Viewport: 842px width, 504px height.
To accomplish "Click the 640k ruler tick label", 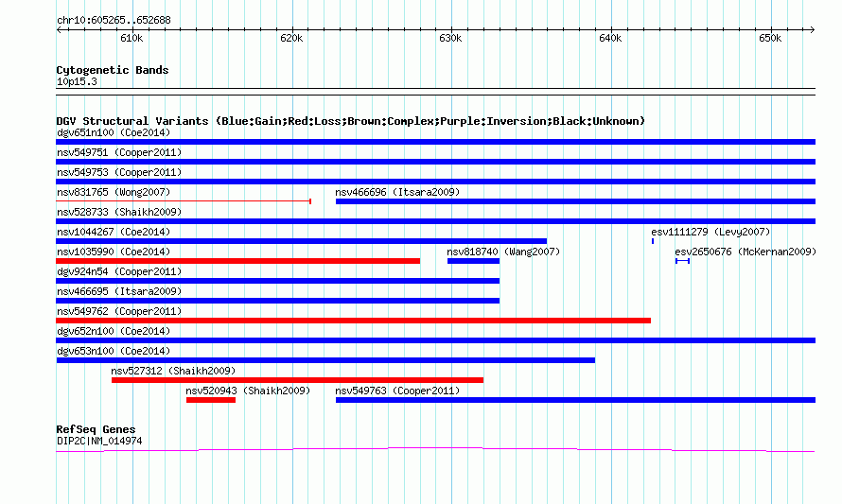I will pyautogui.click(x=610, y=38).
